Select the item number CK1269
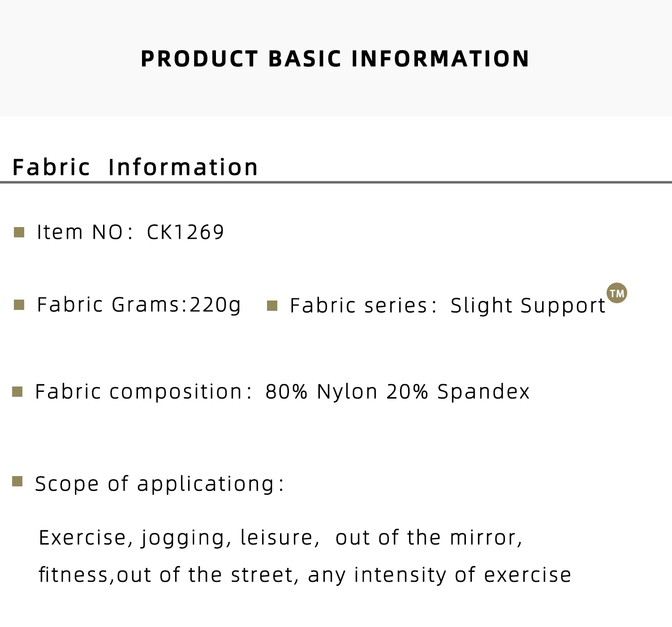The height and width of the screenshot is (627, 672). pyautogui.click(x=185, y=232)
